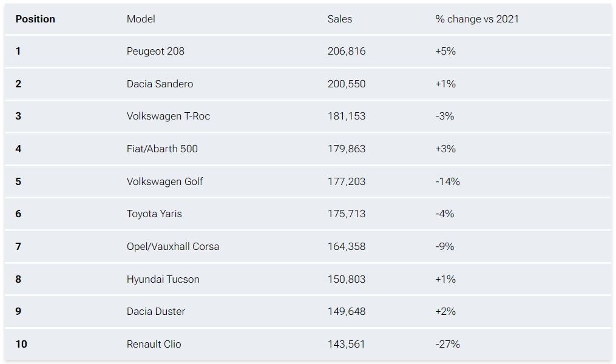616x364 pixels.
Task: Click the 206,816 sales figure
Action: pos(347,52)
